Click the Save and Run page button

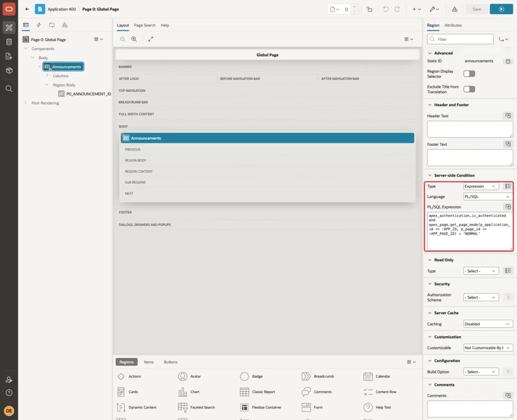click(501, 9)
